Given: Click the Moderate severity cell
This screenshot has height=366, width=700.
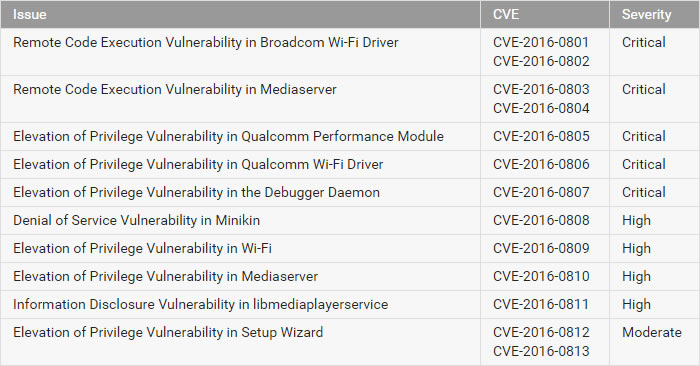Looking at the screenshot, I should [652, 332].
